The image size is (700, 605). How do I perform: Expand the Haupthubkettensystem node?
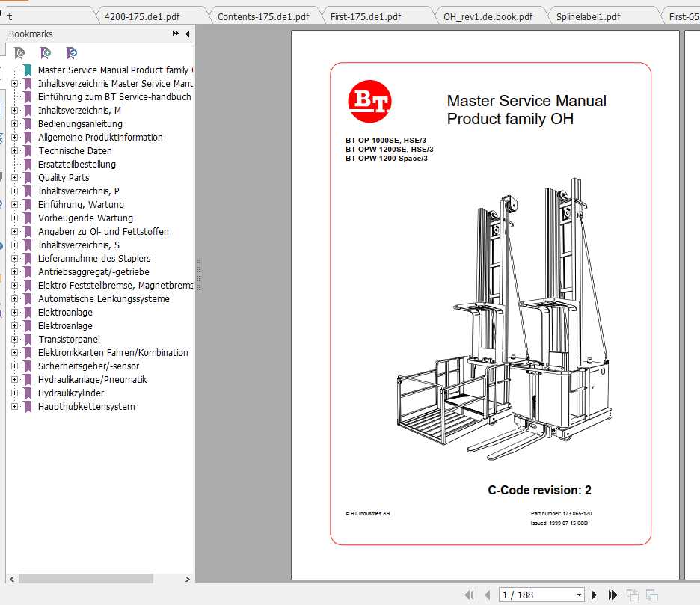coord(14,406)
